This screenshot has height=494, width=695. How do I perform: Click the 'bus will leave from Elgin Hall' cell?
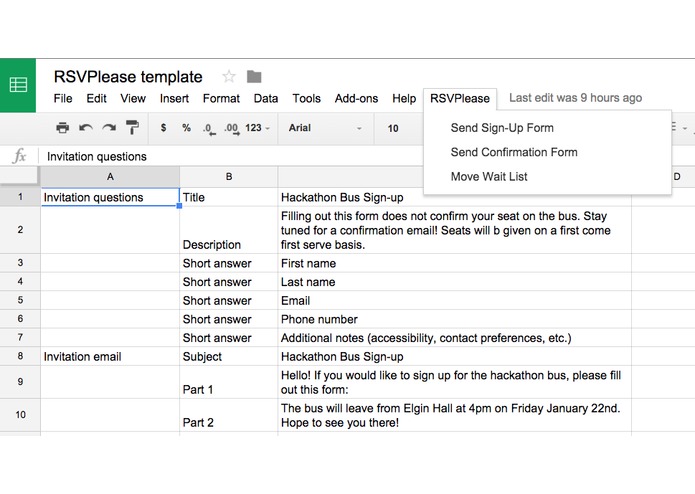point(454,415)
